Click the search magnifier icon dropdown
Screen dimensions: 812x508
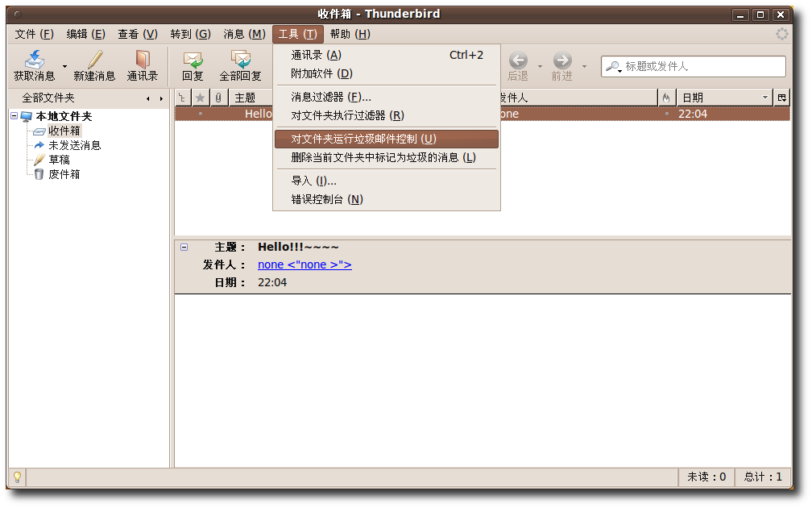614,66
